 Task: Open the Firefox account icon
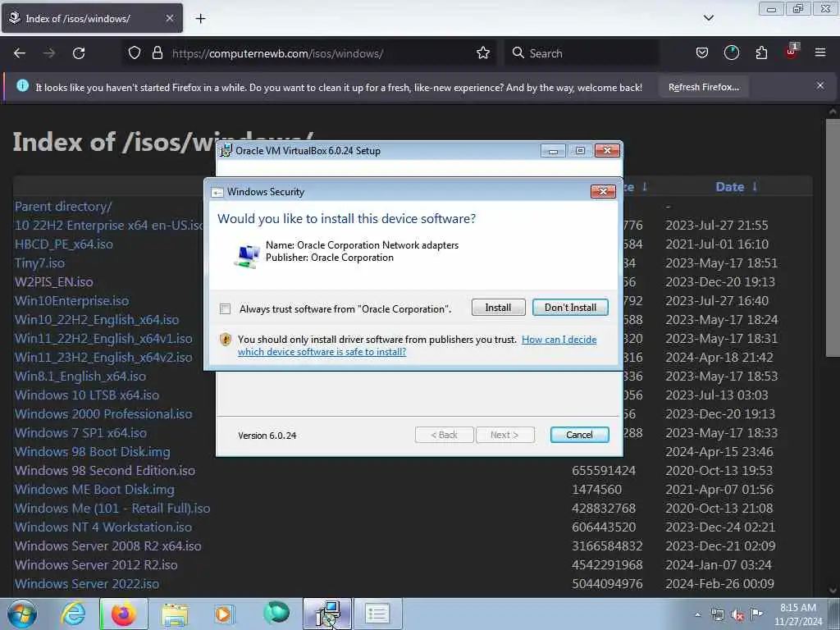coord(731,53)
